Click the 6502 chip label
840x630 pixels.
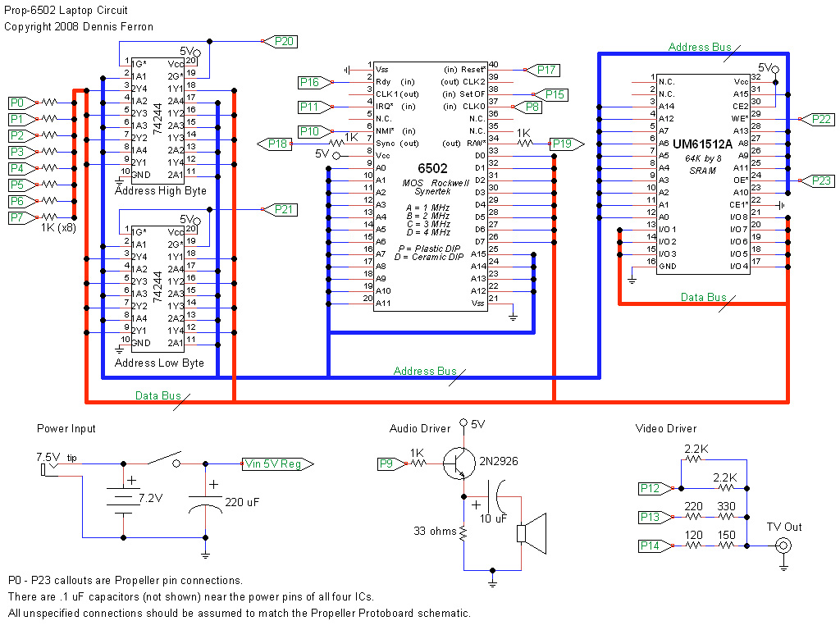pos(432,168)
